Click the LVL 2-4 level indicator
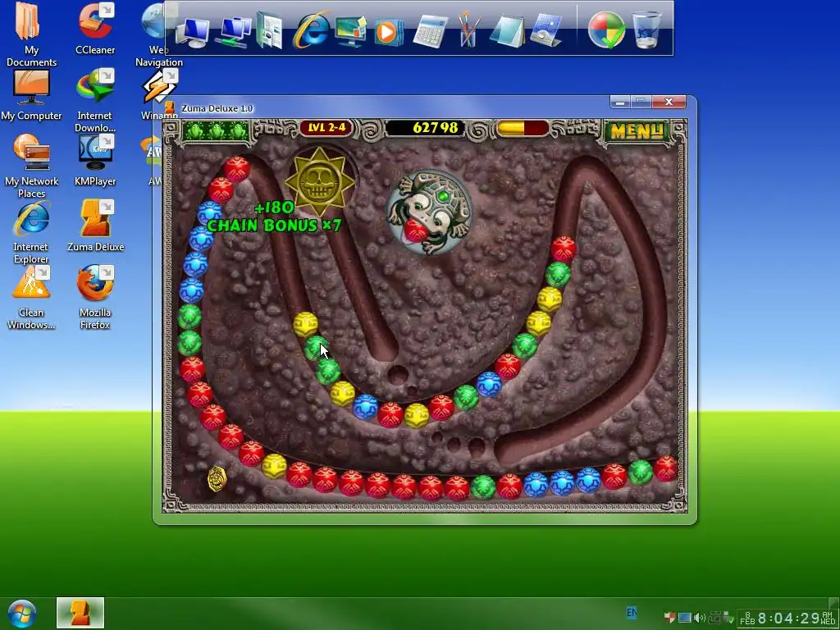Screen dimensions: 840x630 click(x=326, y=128)
